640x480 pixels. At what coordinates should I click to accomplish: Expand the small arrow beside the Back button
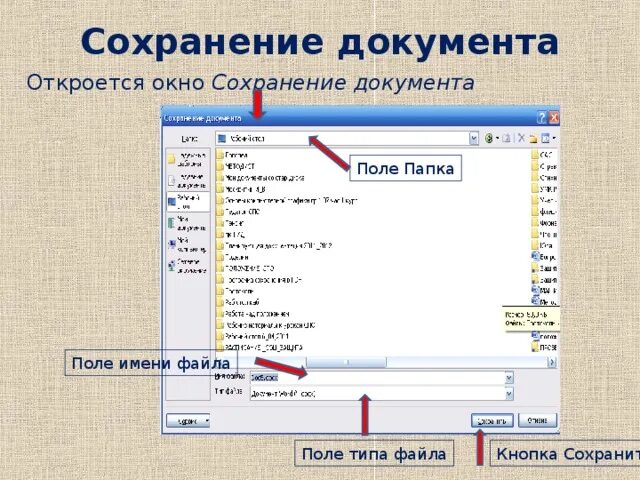click(x=497, y=138)
